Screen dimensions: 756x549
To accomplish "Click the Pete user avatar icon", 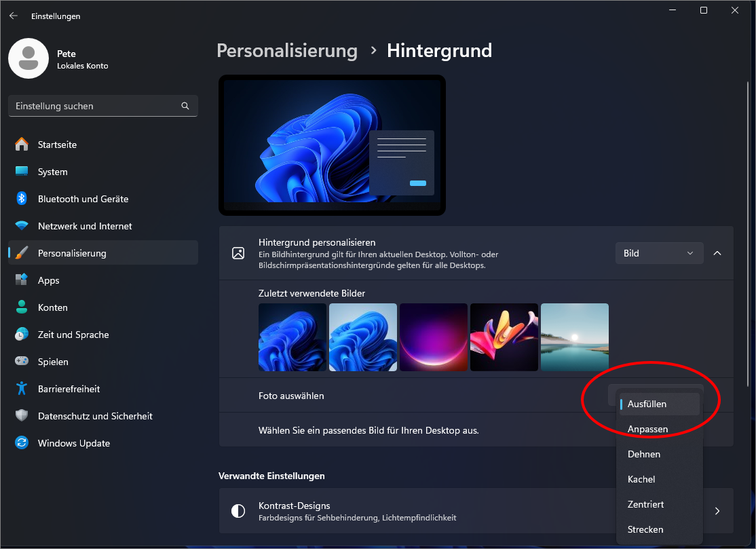I will (x=29, y=58).
